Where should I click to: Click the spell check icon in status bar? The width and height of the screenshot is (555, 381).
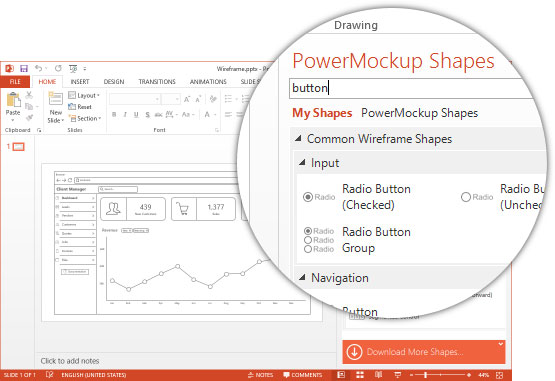click(50, 375)
